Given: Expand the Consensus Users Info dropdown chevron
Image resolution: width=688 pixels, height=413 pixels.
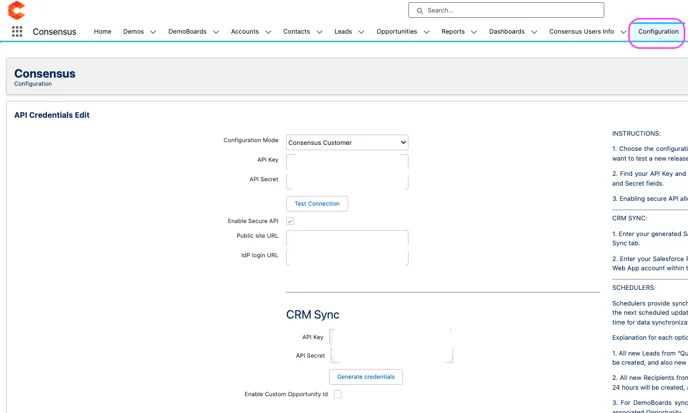Looking at the screenshot, I should point(623,32).
